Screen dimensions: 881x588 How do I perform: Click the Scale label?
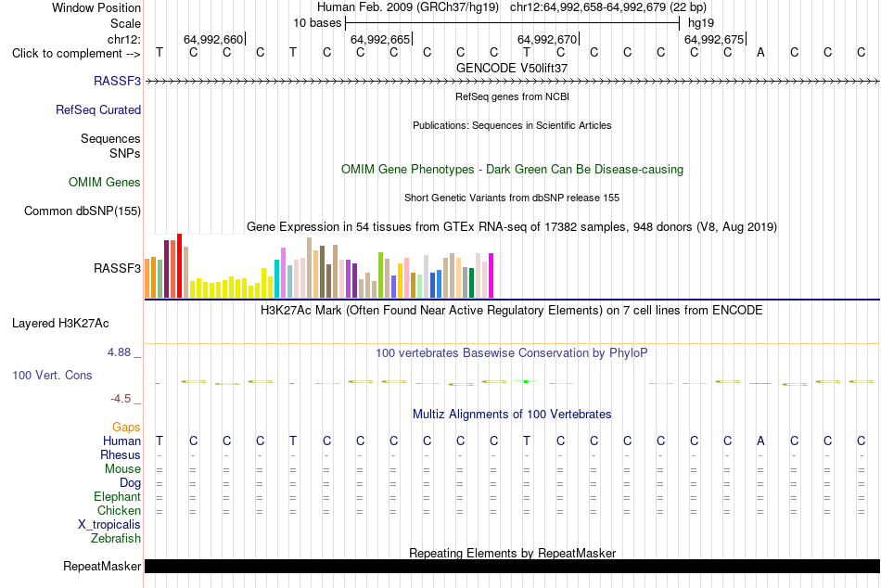click(125, 23)
